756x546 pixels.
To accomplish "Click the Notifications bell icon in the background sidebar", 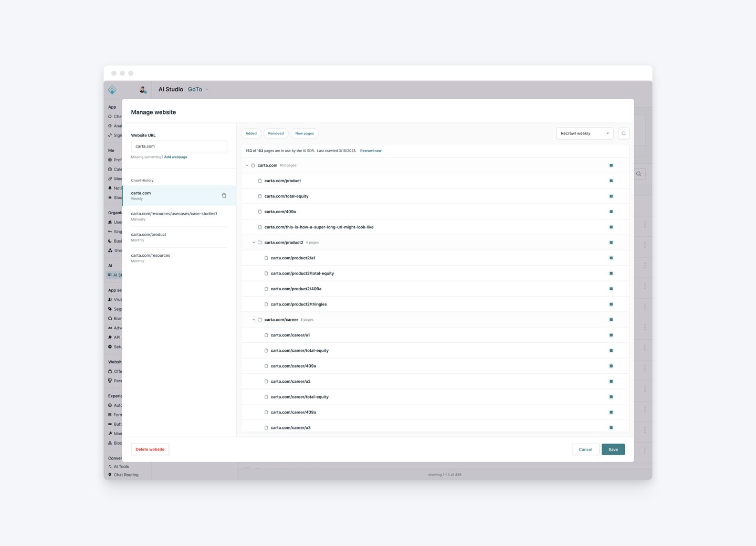I will [x=110, y=188].
